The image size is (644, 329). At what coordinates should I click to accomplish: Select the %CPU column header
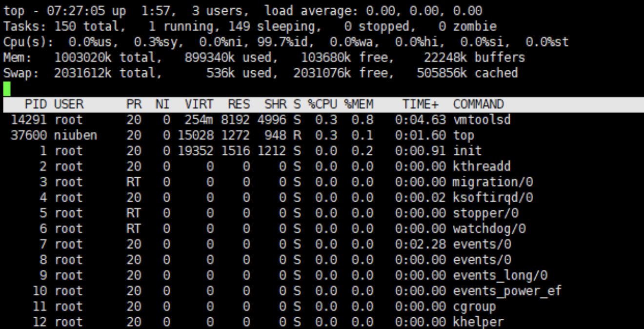pos(322,104)
